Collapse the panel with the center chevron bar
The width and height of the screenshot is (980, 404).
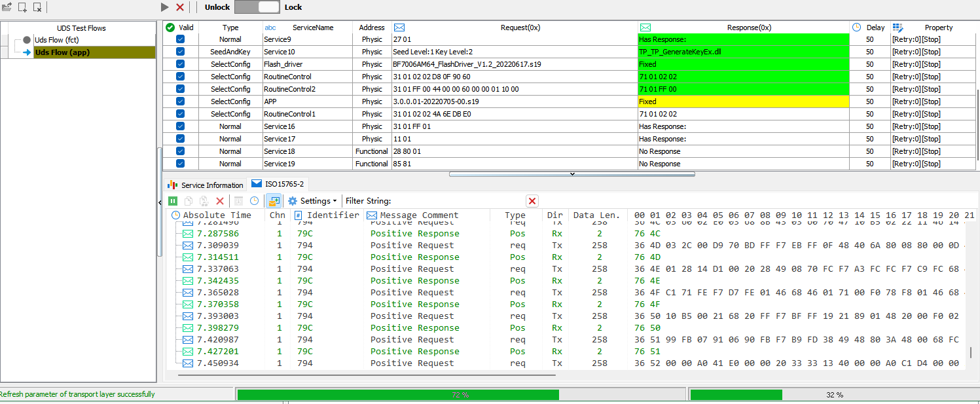572,174
